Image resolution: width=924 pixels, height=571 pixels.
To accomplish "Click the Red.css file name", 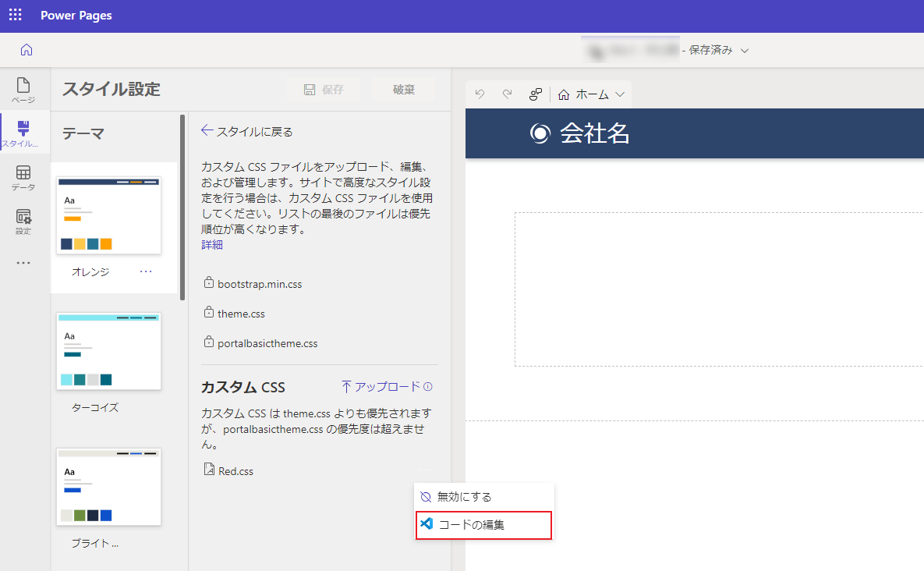I will coord(235,471).
